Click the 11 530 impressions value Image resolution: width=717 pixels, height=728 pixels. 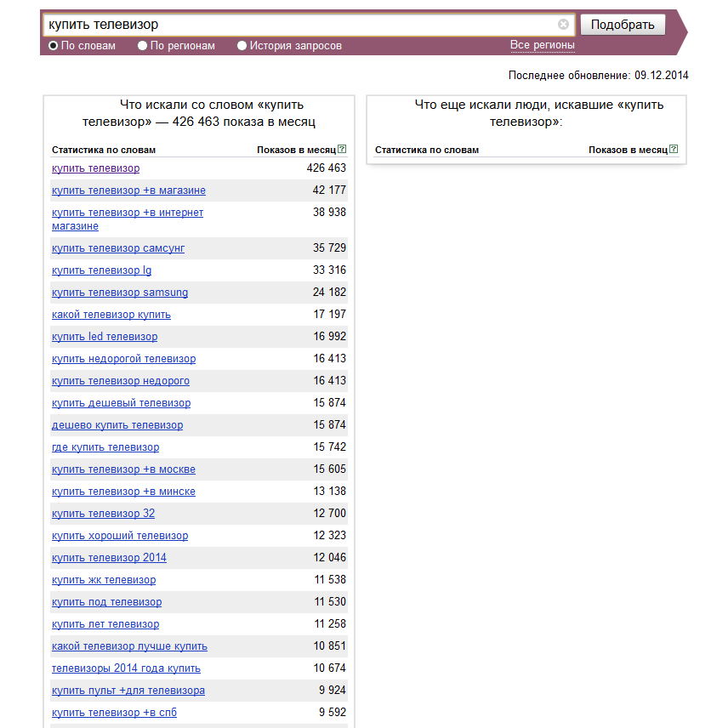[330, 602]
